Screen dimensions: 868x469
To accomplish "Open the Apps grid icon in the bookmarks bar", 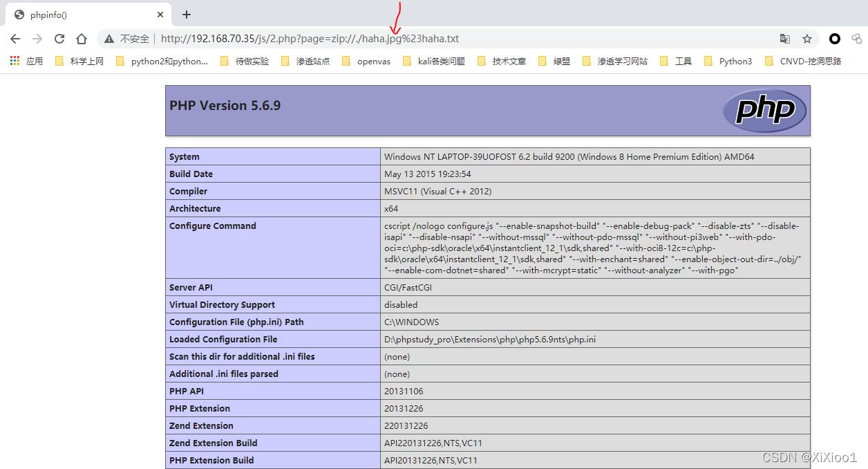I will pyautogui.click(x=15, y=61).
